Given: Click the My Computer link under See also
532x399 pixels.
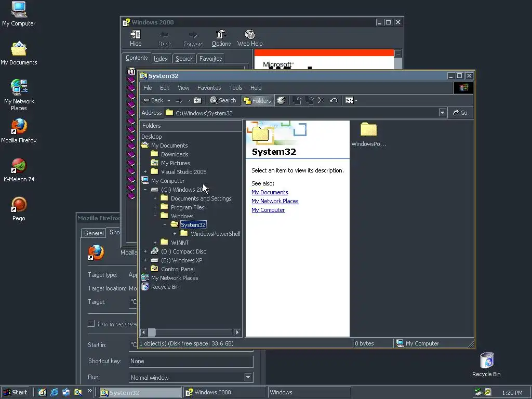Looking at the screenshot, I should pos(268,210).
